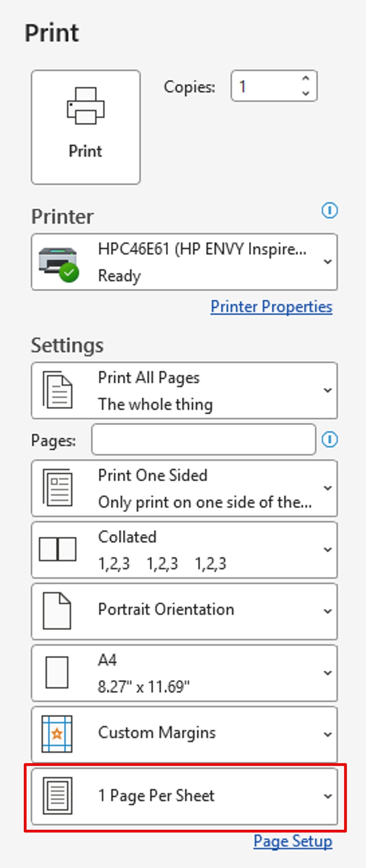The height and width of the screenshot is (868, 366).
Task: Click the Custom Margins star icon
Action: point(57,734)
